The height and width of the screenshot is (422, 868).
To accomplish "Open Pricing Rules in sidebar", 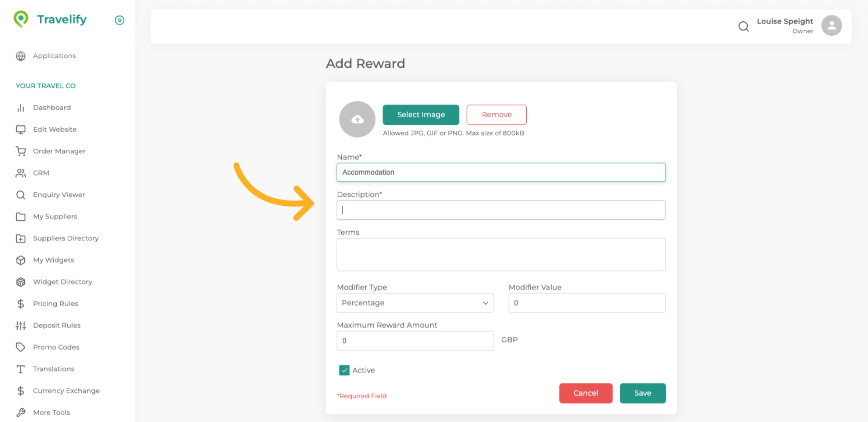I will point(56,303).
